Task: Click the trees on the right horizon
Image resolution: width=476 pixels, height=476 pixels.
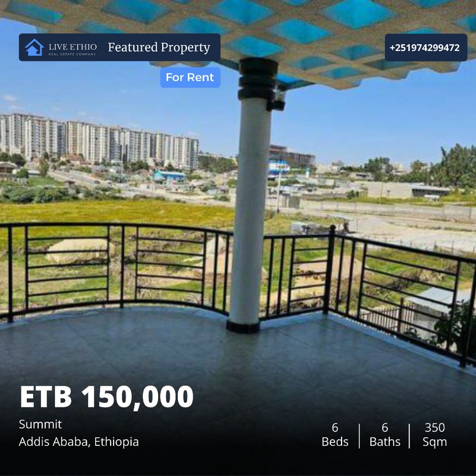Action: [x=452, y=167]
